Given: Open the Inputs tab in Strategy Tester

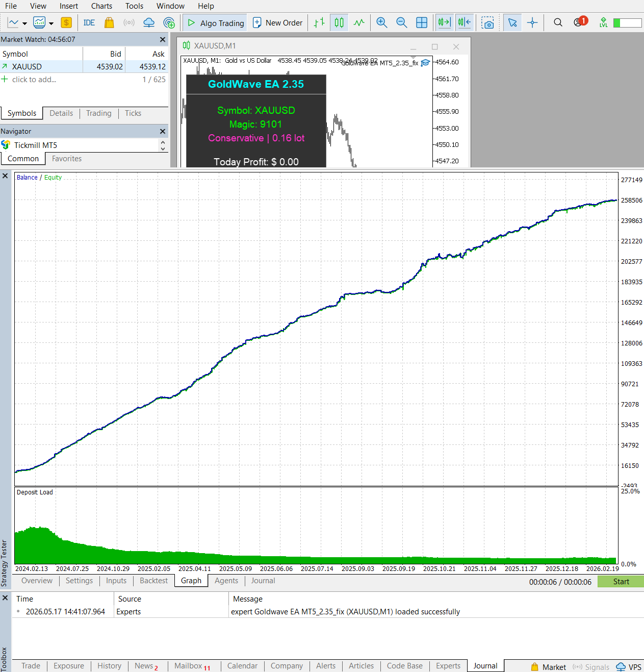Looking at the screenshot, I should (116, 581).
